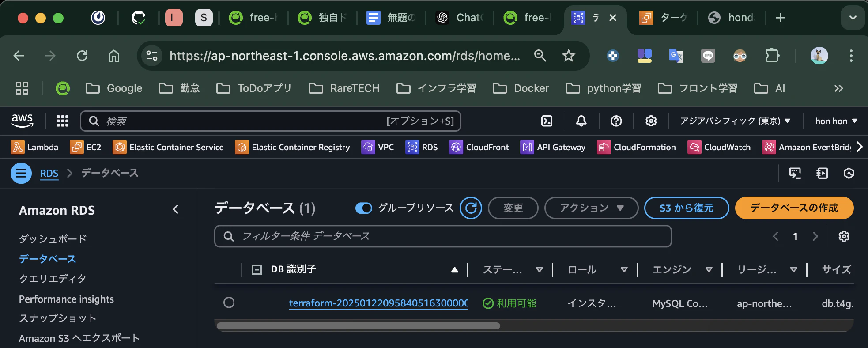This screenshot has height=348, width=868.
Task: Sort by DB 識別子 ascending arrow
Action: 454,270
